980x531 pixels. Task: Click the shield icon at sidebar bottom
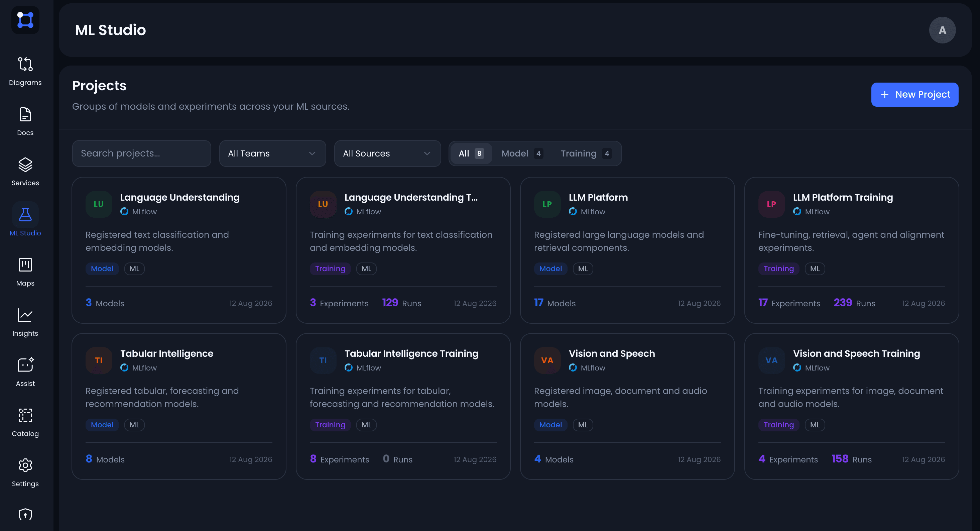tap(25, 515)
